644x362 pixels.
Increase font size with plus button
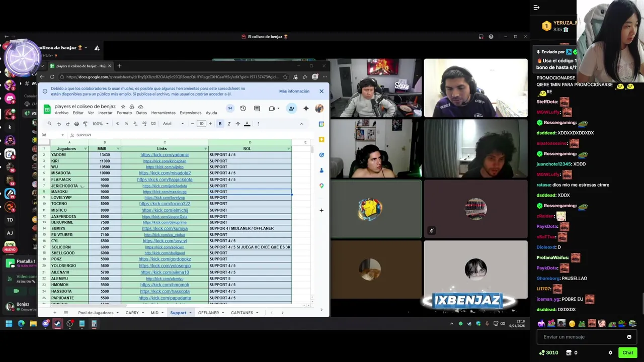[x=210, y=124]
